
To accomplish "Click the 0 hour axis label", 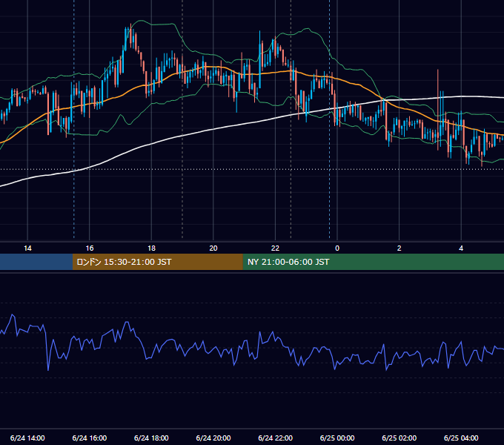I will coord(337,248).
